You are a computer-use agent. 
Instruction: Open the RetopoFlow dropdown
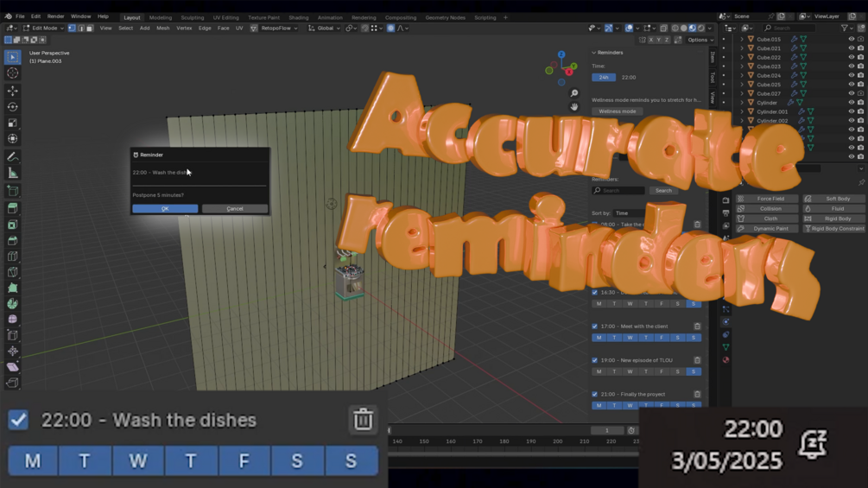tap(275, 29)
